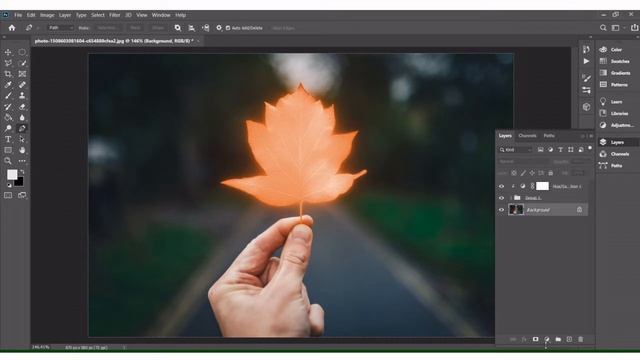Open the workspace switcher dropdown
This screenshot has height=360, width=640.
(617, 28)
